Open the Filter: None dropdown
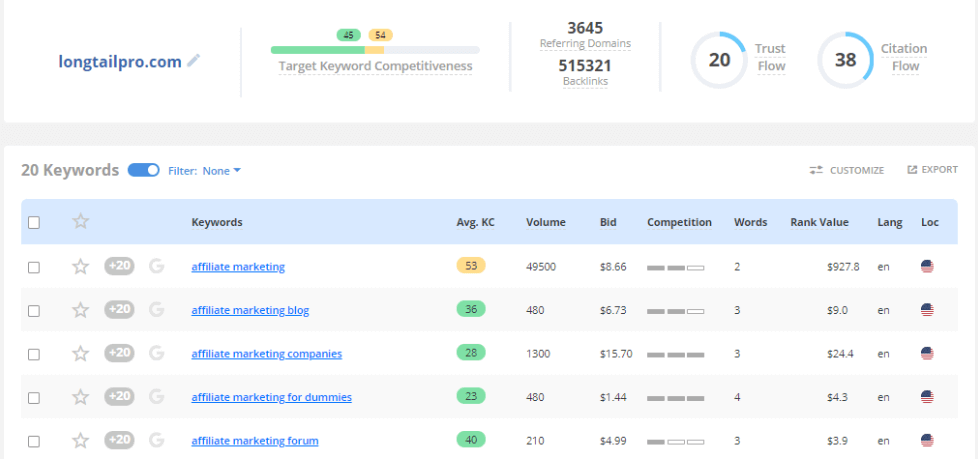The image size is (978, 459). tap(221, 171)
